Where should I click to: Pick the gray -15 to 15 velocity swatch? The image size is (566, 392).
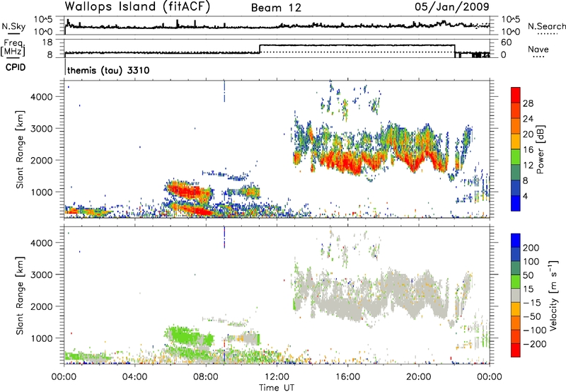click(x=516, y=295)
